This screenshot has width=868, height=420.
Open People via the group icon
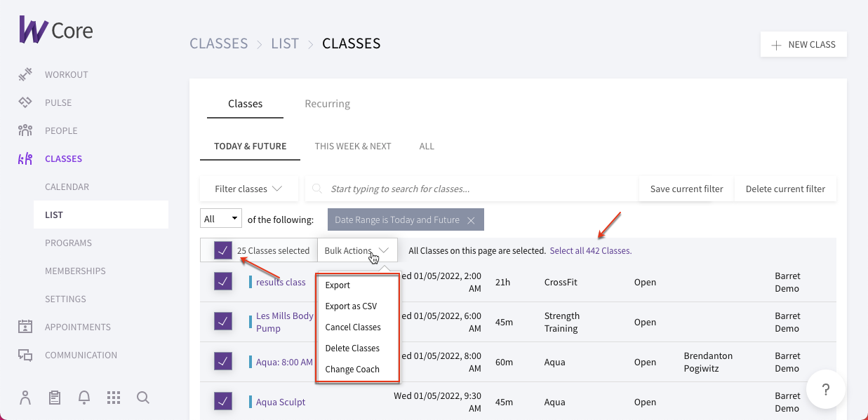(x=25, y=130)
